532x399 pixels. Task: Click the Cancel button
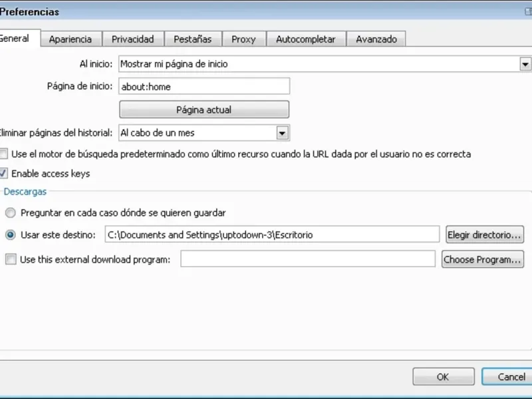click(x=507, y=376)
